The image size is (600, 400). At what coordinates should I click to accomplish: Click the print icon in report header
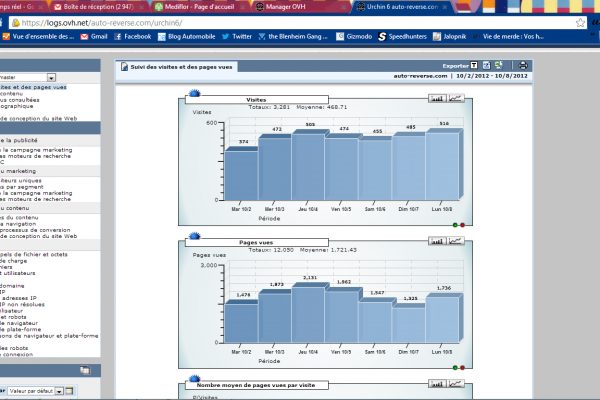523,65
